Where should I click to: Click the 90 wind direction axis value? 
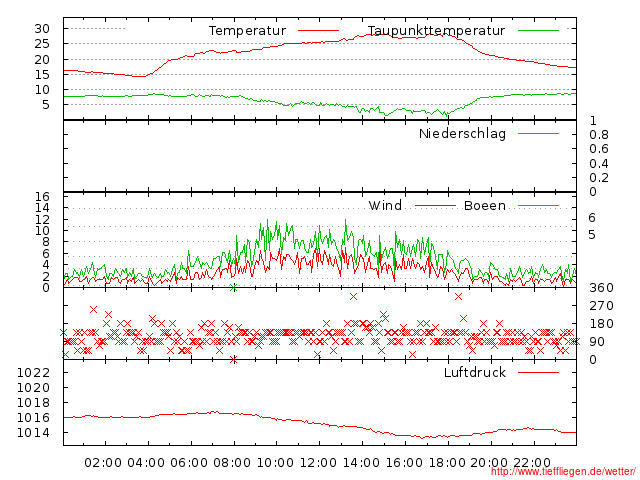coord(597,342)
